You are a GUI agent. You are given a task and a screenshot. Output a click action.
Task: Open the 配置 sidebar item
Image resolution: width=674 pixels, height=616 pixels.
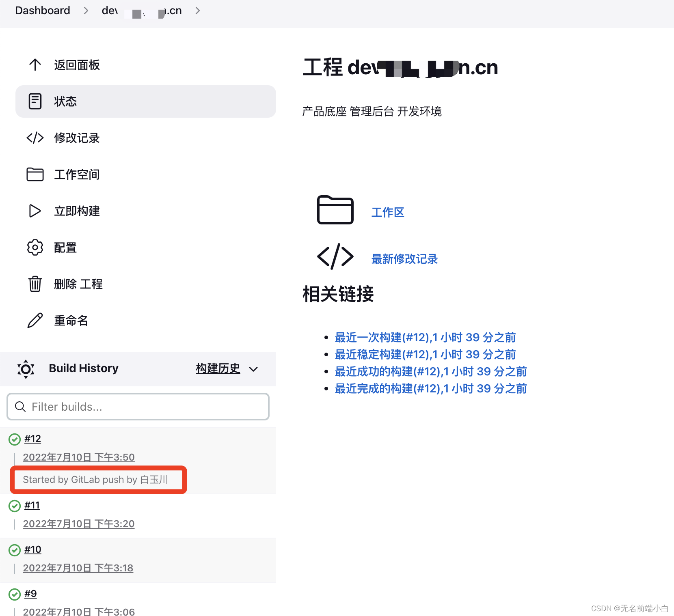(146, 248)
